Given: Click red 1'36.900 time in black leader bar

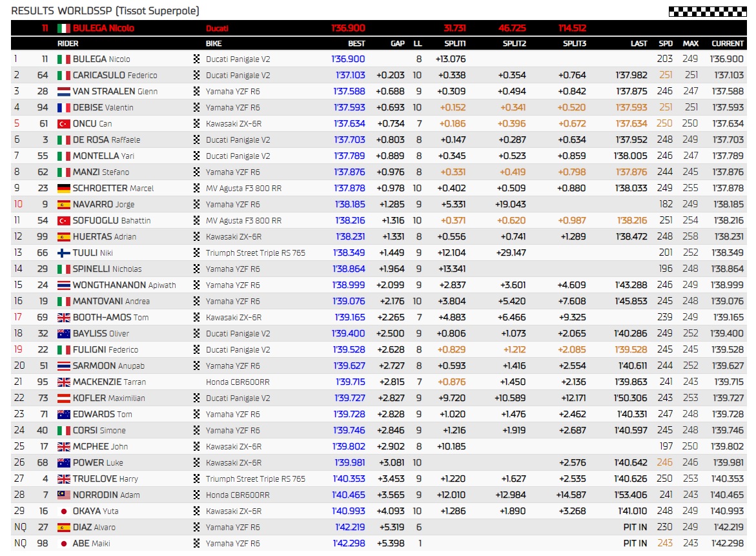Looking at the screenshot, I should (348, 28).
